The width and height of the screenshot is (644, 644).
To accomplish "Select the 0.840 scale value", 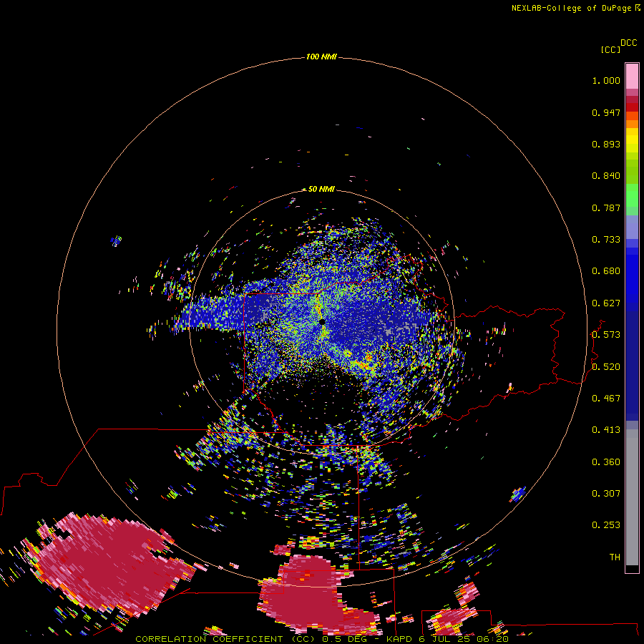I will point(606,176).
